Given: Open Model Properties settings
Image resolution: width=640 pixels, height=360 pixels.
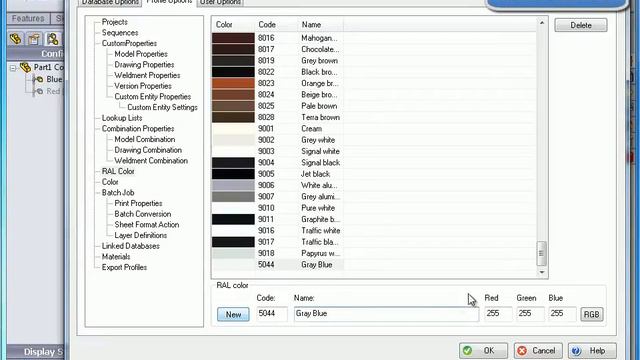Looking at the screenshot, I should pos(141,54).
